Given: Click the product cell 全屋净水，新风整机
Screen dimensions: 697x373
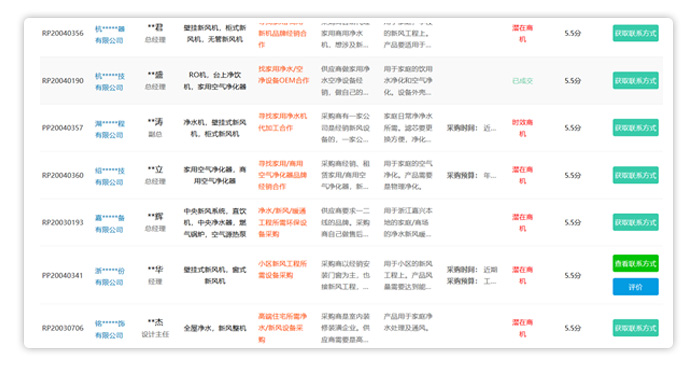Looking at the screenshot, I should 215,328.
